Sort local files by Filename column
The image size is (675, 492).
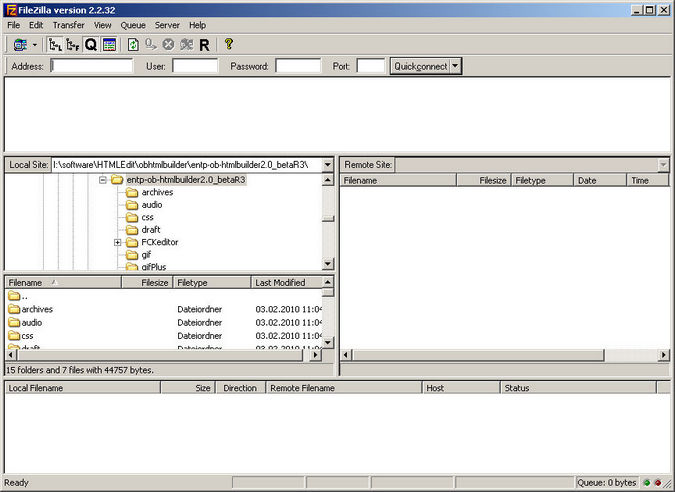[x=63, y=283]
